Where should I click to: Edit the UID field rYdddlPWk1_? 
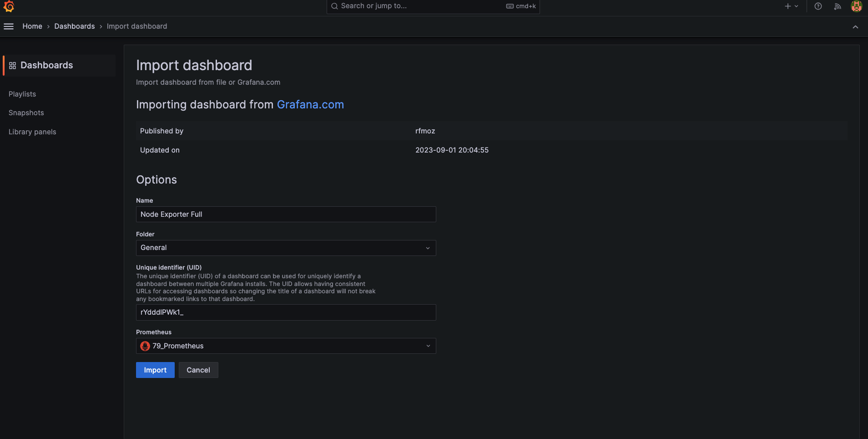pyautogui.click(x=286, y=312)
